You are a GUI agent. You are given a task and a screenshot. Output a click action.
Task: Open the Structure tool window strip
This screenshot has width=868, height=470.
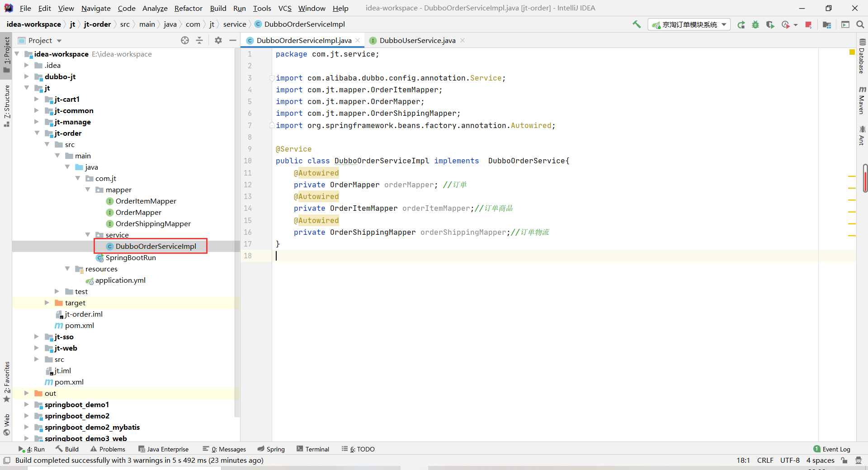pyautogui.click(x=6, y=105)
